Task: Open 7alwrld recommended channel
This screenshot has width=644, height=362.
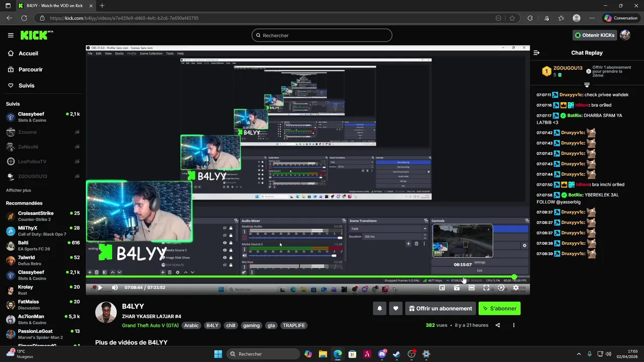Action: pyautogui.click(x=43, y=260)
